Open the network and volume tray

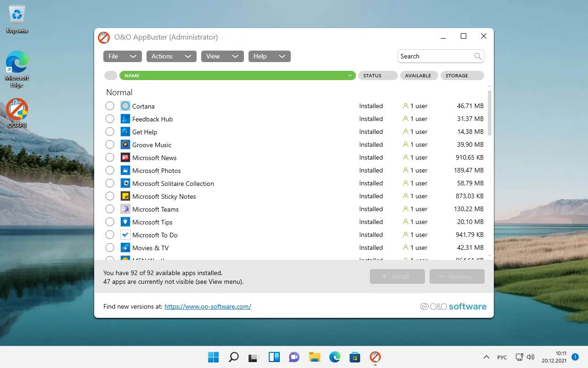(x=525, y=357)
